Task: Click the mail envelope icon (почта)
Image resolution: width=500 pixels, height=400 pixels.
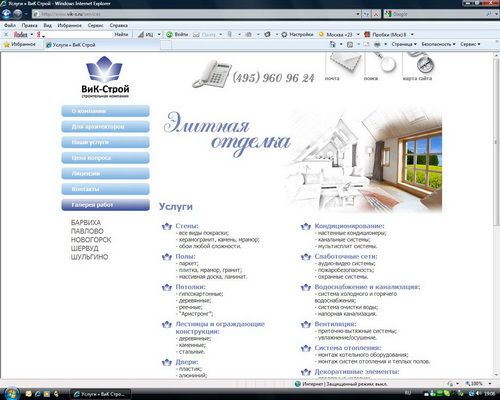Action: tap(345, 62)
